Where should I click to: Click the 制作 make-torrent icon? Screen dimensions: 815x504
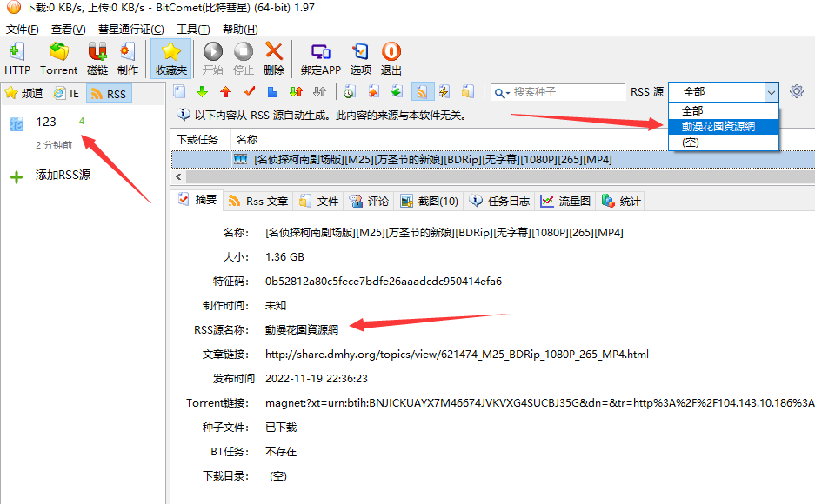tap(127, 58)
